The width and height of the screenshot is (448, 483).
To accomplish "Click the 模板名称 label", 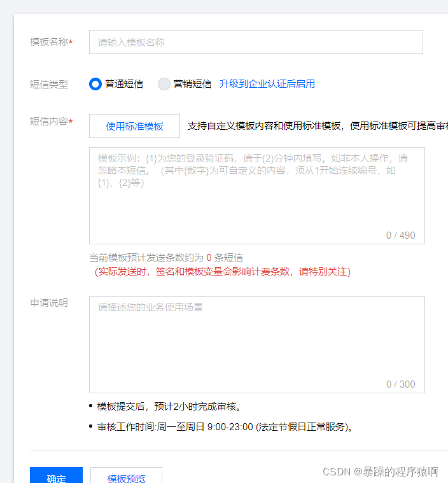I will (x=51, y=42).
